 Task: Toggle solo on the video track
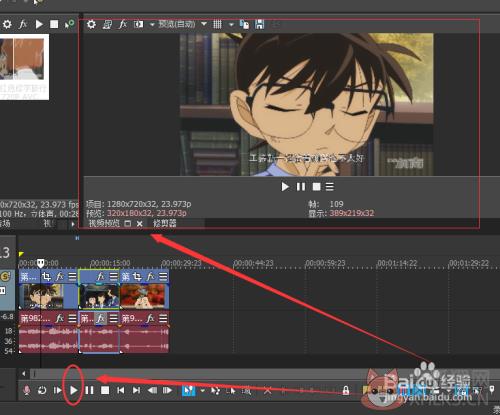click(5, 276)
